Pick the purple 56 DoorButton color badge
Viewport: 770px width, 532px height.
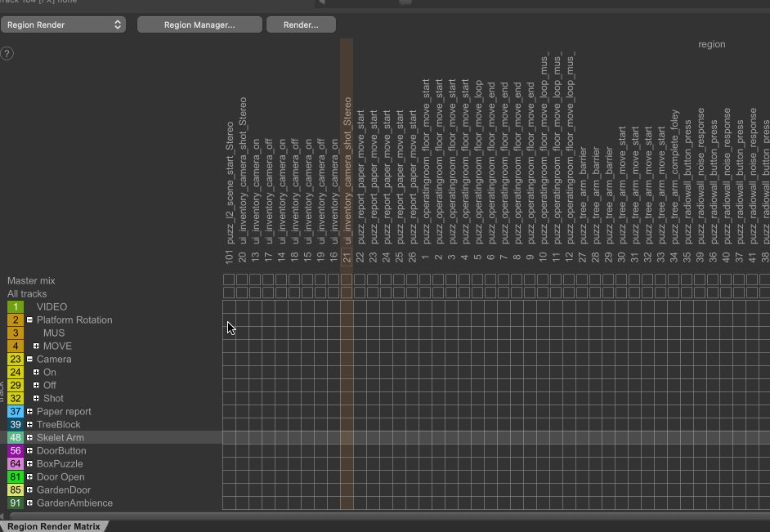point(16,450)
